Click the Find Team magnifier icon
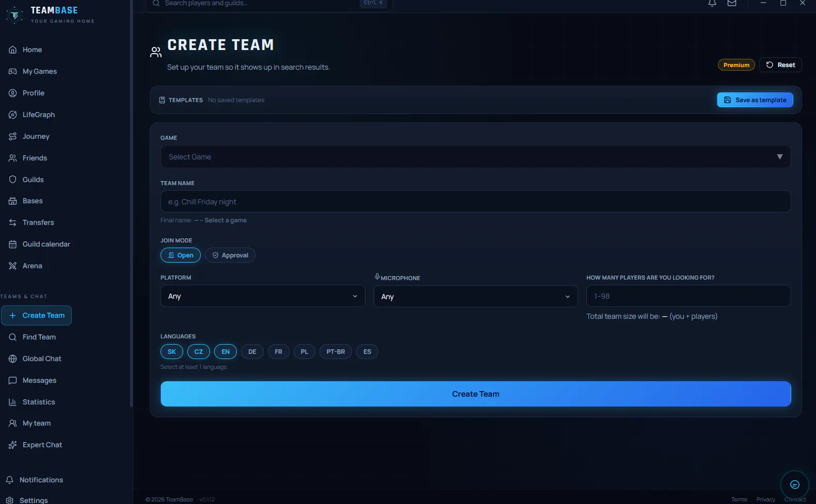 (13, 337)
